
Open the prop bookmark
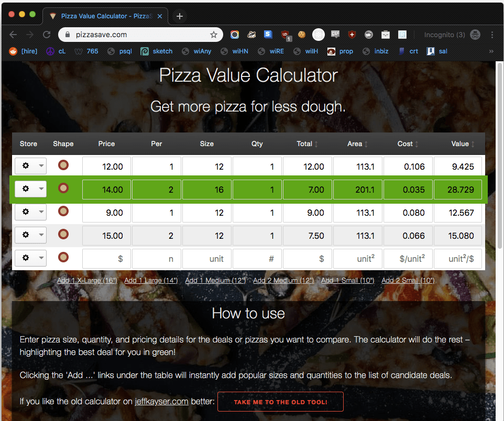(x=340, y=51)
